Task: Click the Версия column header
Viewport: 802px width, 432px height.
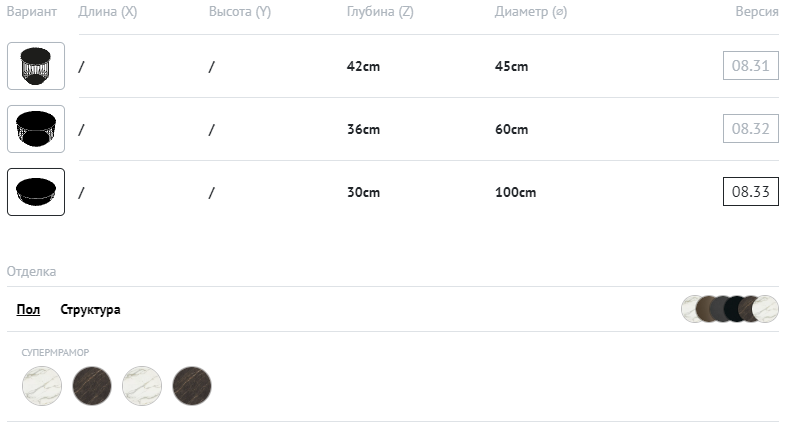Action: click(757, 12)
